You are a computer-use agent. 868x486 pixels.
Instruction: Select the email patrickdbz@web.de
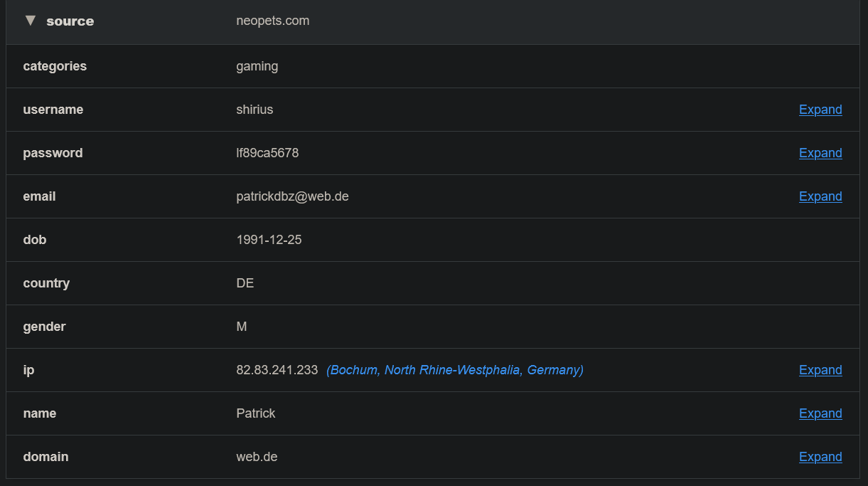click(x=292, y=196)
